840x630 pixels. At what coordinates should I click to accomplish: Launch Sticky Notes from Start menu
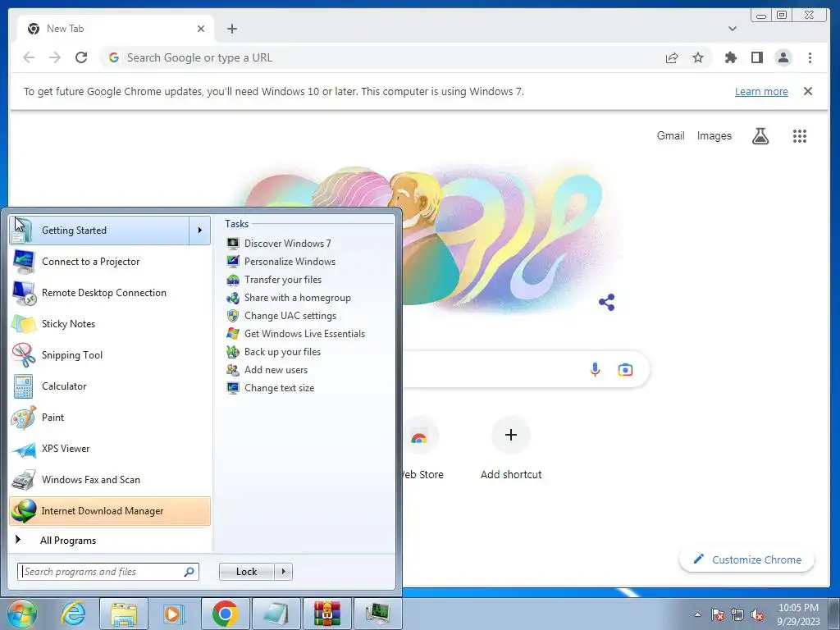coord(110,323)
